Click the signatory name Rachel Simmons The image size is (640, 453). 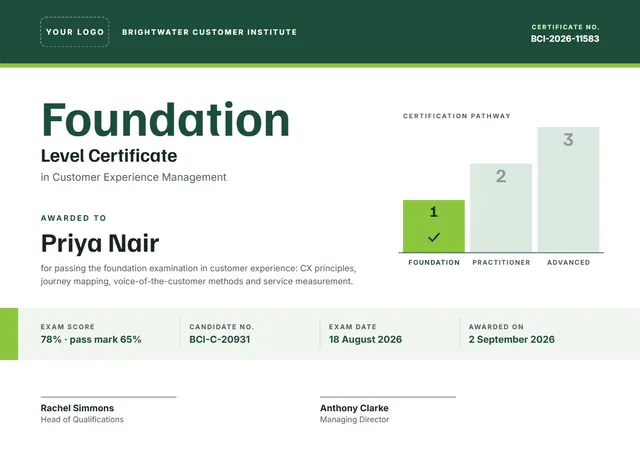point(77,408)
